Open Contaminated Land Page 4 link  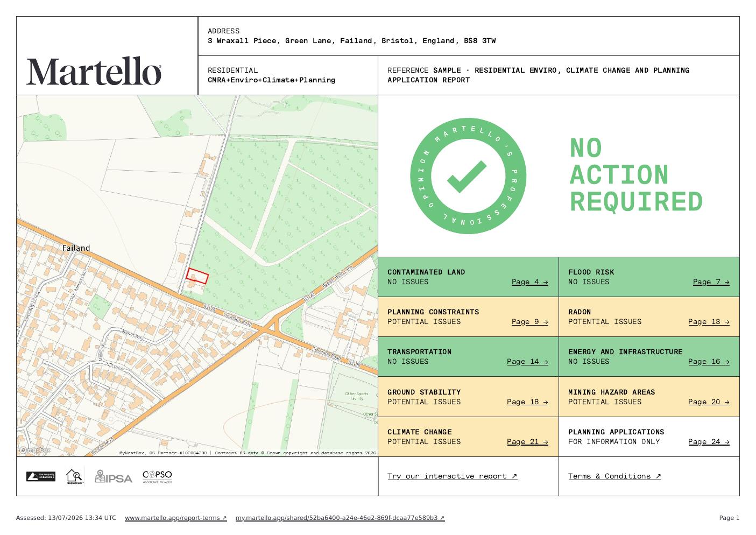pos(529,282)
